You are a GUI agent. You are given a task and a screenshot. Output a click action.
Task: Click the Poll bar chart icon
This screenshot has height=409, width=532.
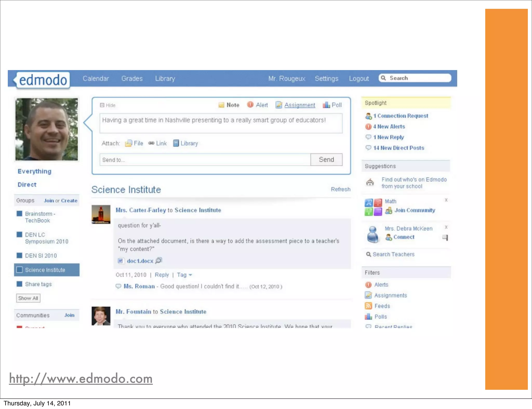click(326, 105)
